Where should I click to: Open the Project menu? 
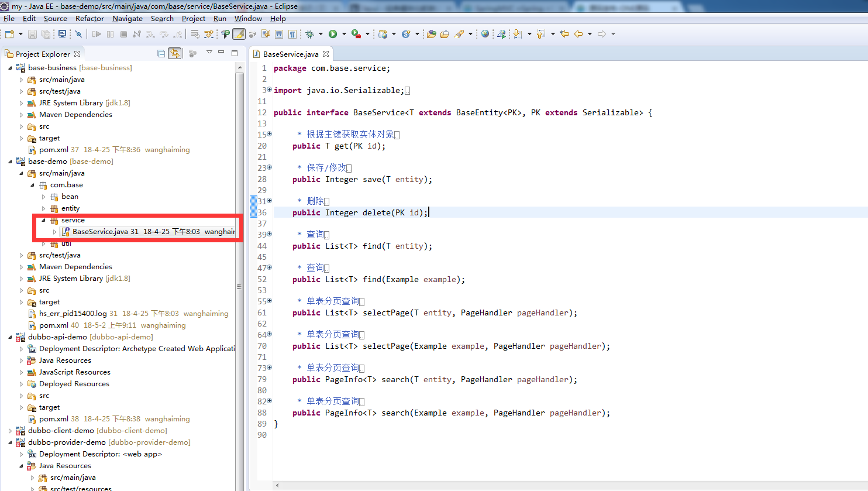pos(194,19)
